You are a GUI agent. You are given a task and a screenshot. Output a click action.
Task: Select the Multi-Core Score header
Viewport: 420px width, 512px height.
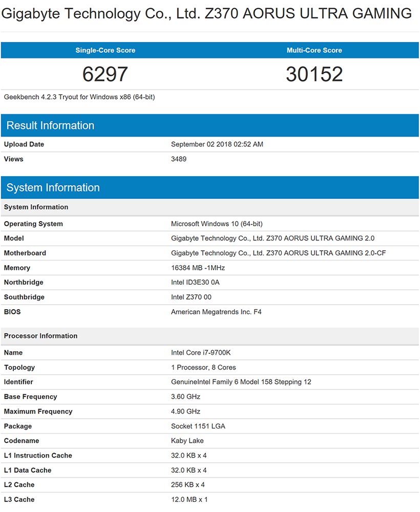pos(314,50)
